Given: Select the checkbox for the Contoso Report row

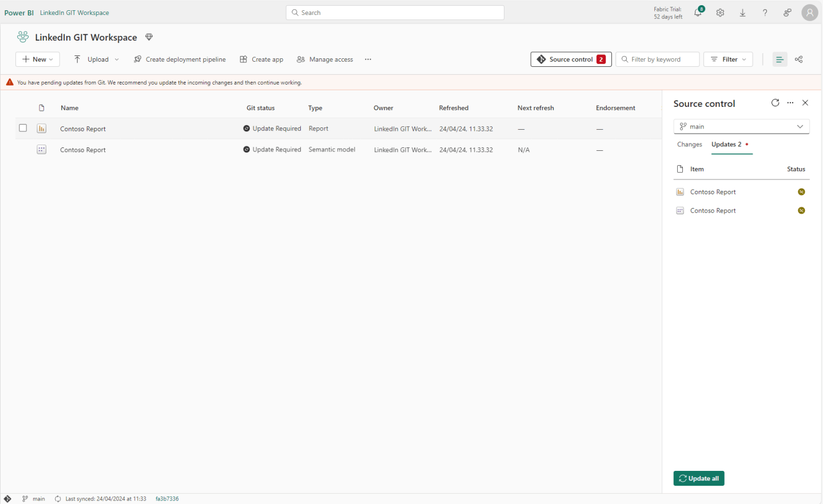Looking at the screenshot, I should tap(23, 128).
